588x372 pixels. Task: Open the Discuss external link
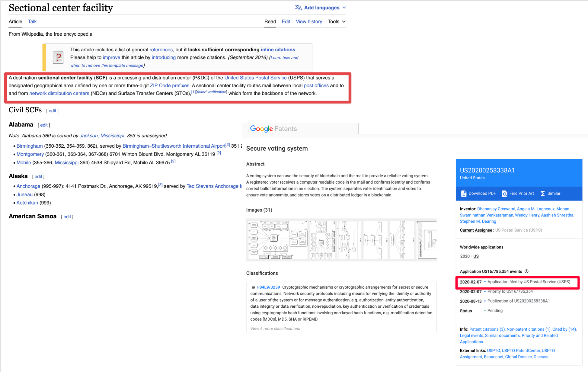coord(541,357)
